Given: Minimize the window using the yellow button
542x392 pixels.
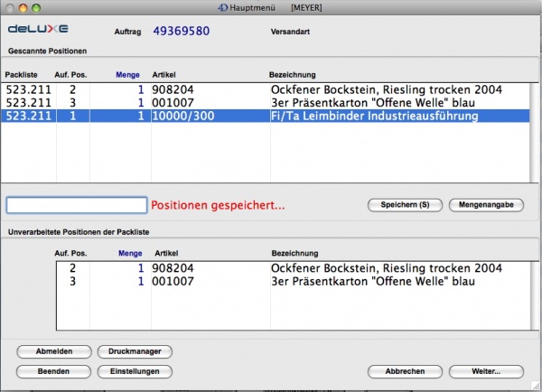Looking at the screenshot, I should 22,6.
